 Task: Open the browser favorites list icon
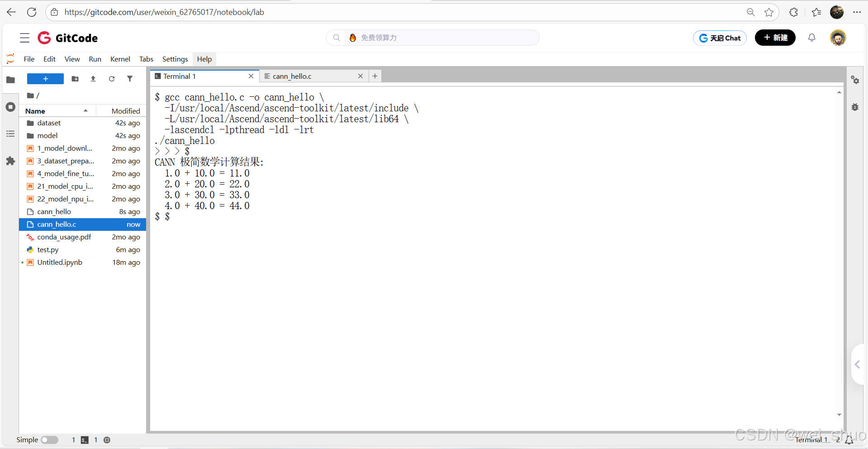(x=816, y=12)
